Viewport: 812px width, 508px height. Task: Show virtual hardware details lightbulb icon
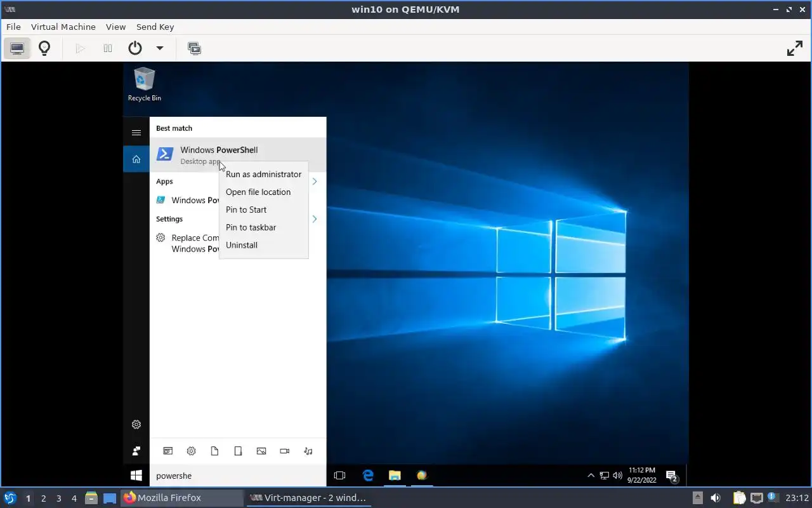click(x=44, y=48)
